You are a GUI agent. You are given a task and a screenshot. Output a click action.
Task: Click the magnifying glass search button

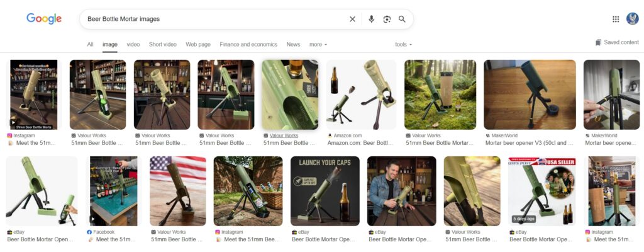(x=402, y=19)
